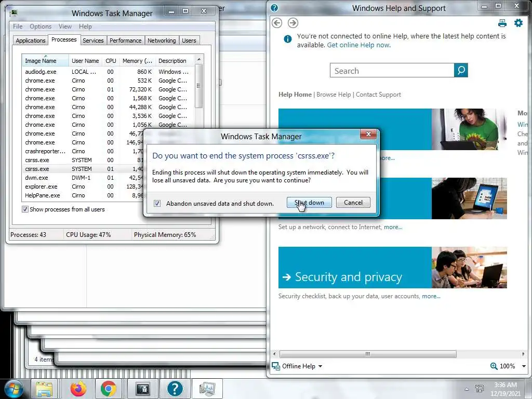Sort processes by CPU column
Screen dimensions: 532x399
(x=111, y=61)
